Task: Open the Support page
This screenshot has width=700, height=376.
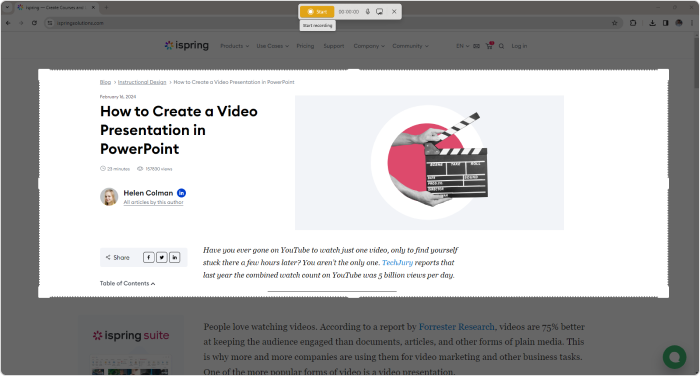Action: (333, 46)
